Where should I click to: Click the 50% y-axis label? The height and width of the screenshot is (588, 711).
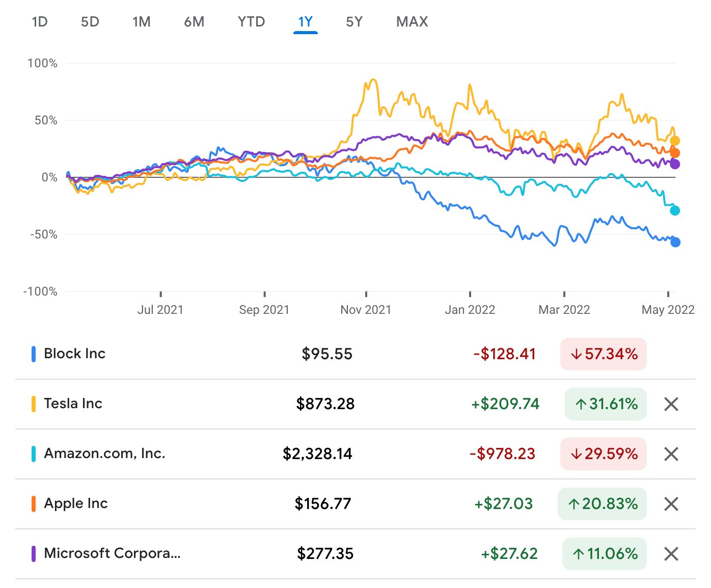(46, 120)
